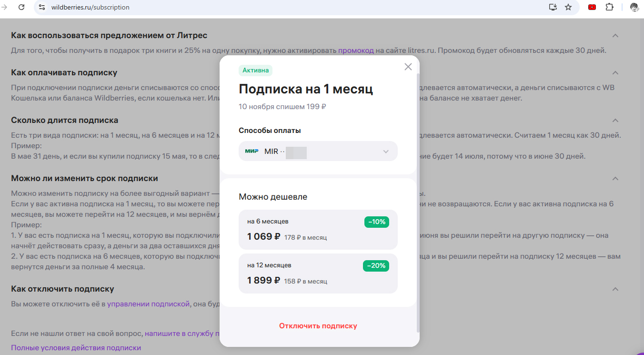
Task: Collapse the 'Как отключить подписку' section chevron
Action: [615, 289]
